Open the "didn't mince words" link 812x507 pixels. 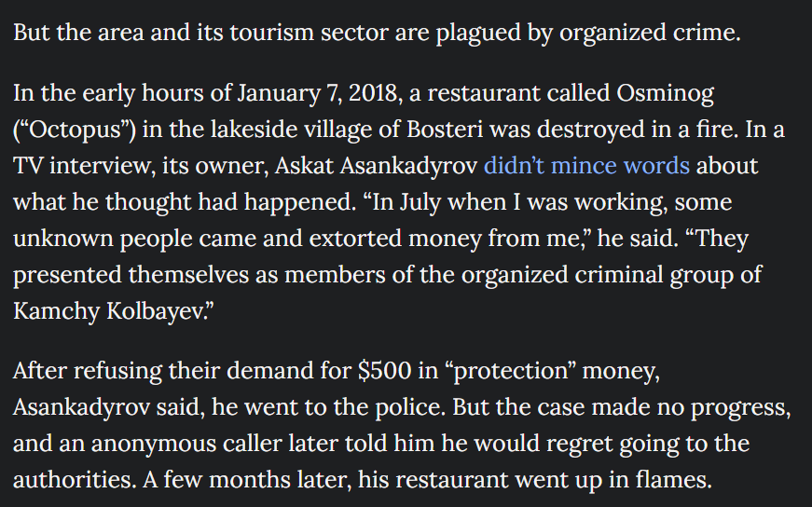pyautogui.click(x=586, y=166)
